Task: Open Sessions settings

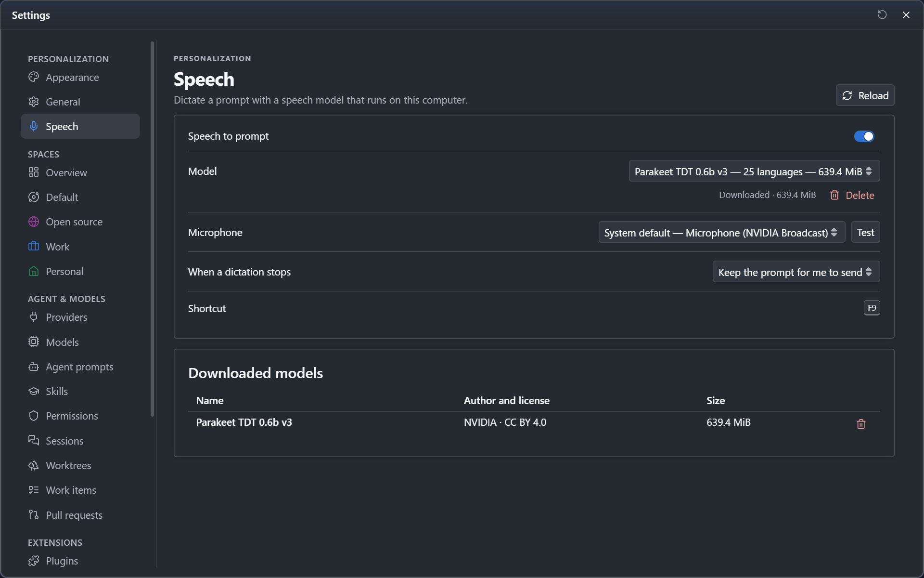Action: [x=80, y=441]
